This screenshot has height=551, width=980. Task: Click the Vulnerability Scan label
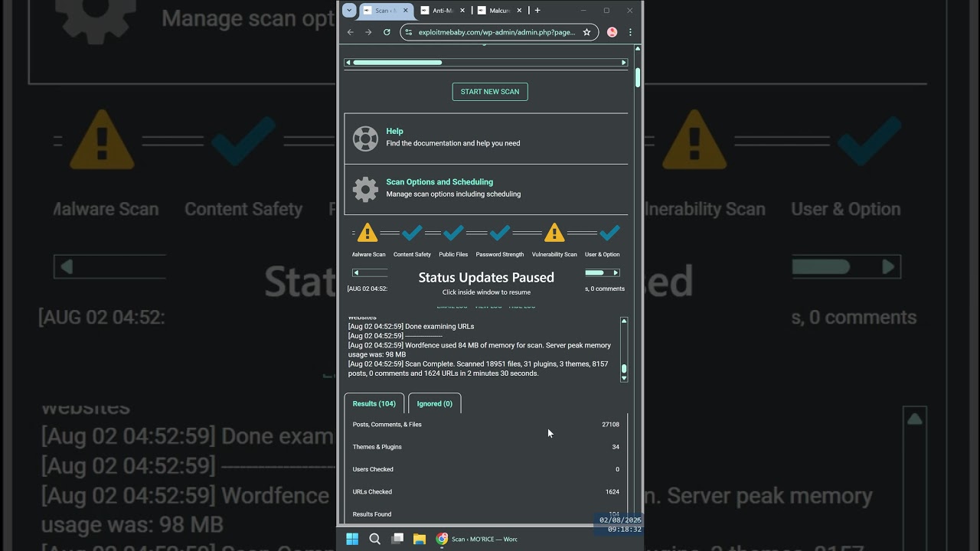554,254
